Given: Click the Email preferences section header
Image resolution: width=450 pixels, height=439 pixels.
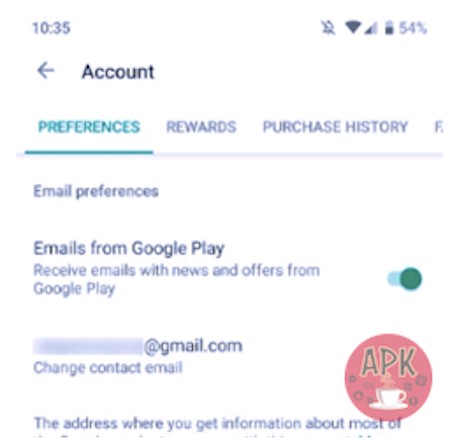Looking at the screenshot, I should tap(96, 191).
